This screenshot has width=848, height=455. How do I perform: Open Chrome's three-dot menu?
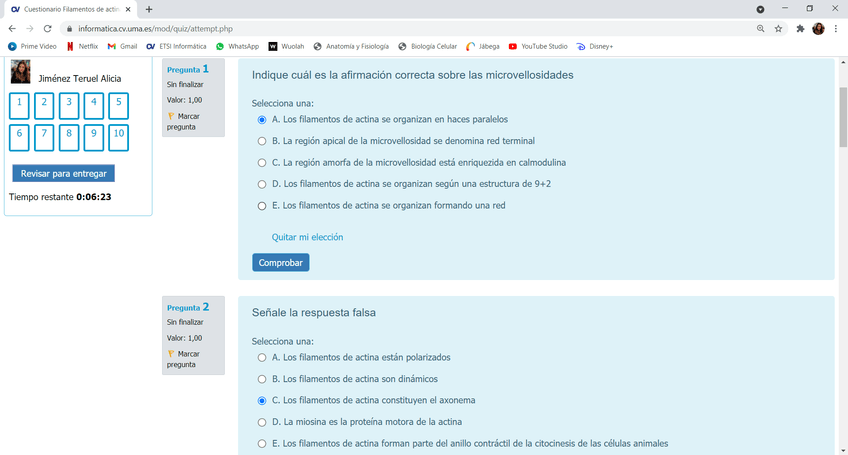(x=836, y=29)
